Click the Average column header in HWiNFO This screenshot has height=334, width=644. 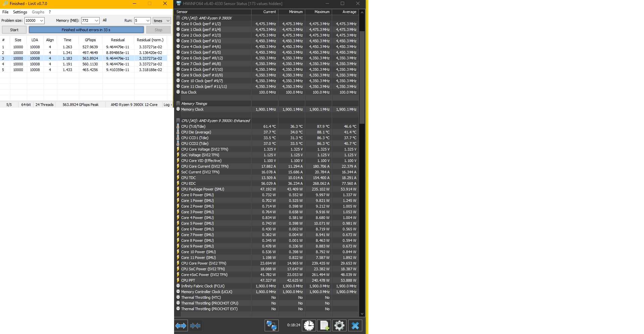point(345,12)
